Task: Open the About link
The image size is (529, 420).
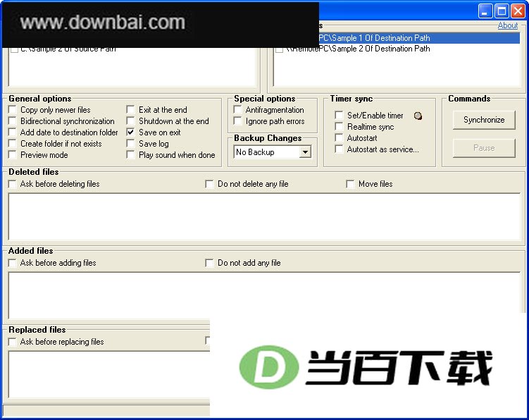Action: [x=508, y=25]
